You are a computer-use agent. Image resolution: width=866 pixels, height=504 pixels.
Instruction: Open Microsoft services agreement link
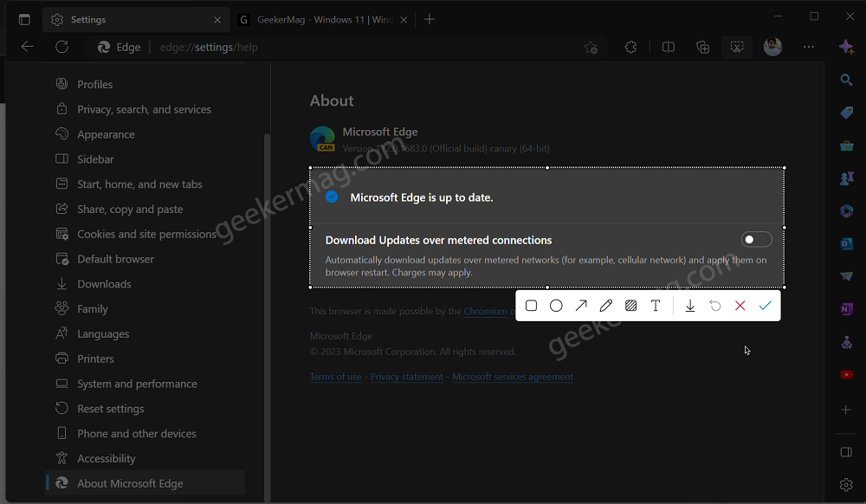(x=513, y=377)
